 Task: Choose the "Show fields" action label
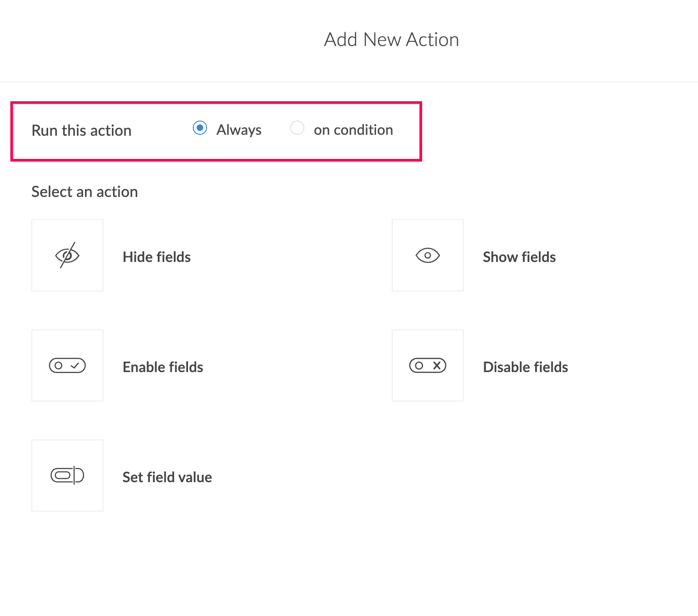519,257
